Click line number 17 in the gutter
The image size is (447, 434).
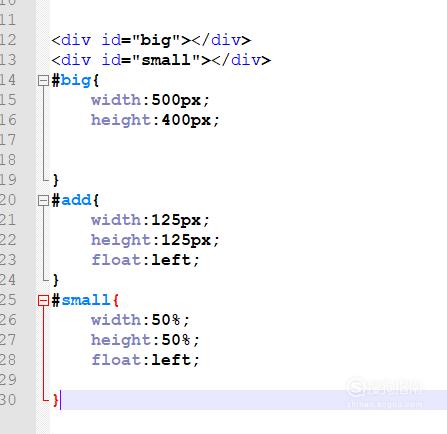[x=7, y=140]
